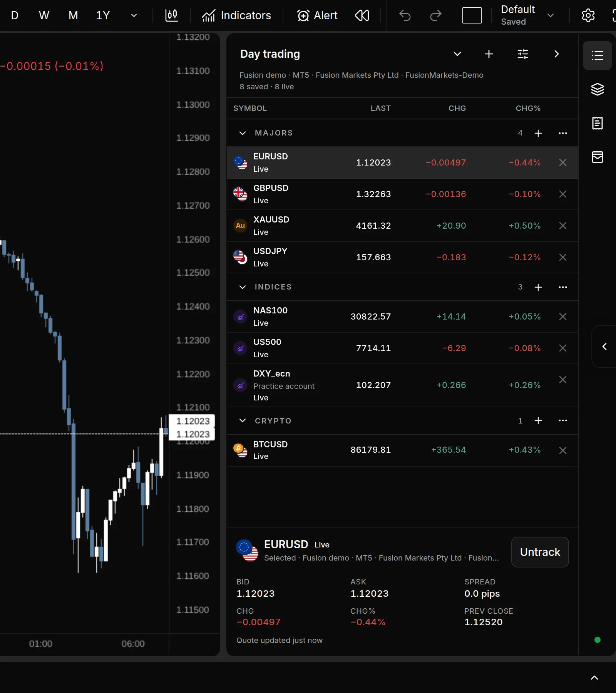The image size is (616, 693).
Task: Click the right arrow beside watchlist settings
Action: (x=556, y=54)
